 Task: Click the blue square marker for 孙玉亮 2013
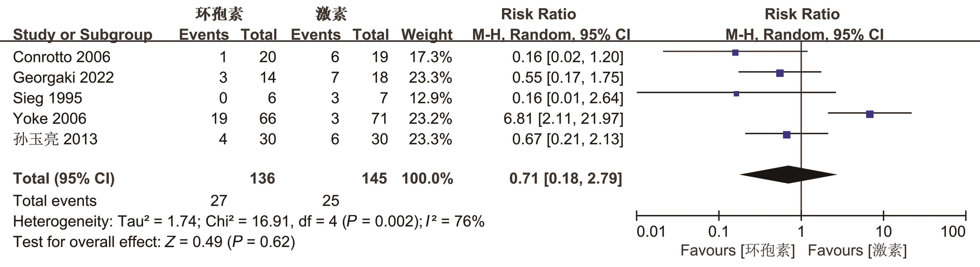coord(787,134)
